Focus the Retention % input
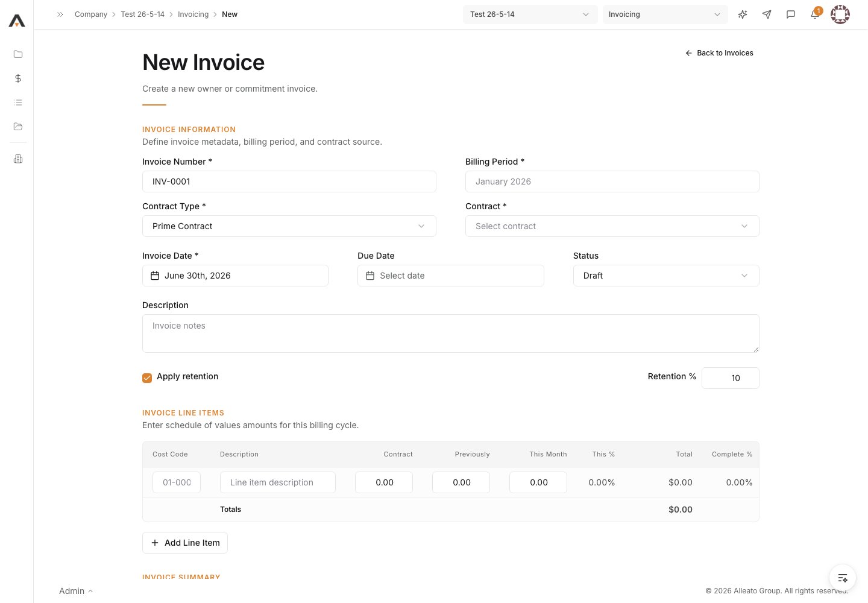868x603 pixels. (x=731, y=378)
